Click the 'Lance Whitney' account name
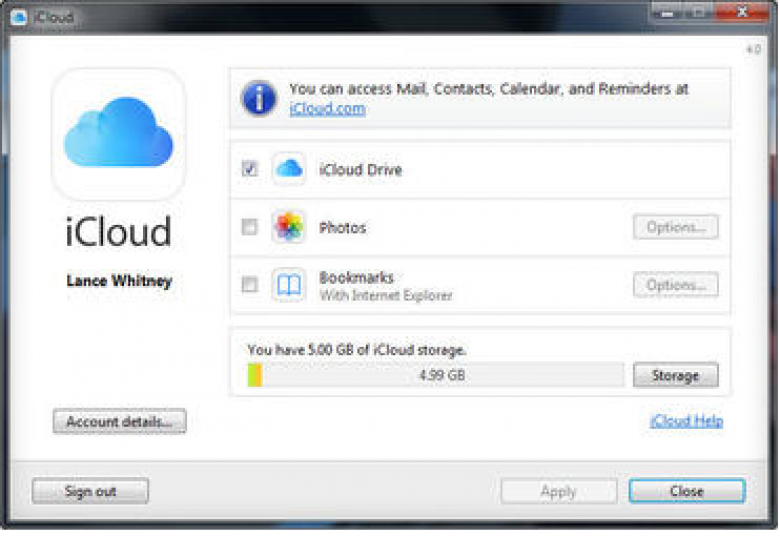The height and width of the screenshot is (536, 780). 119,281
